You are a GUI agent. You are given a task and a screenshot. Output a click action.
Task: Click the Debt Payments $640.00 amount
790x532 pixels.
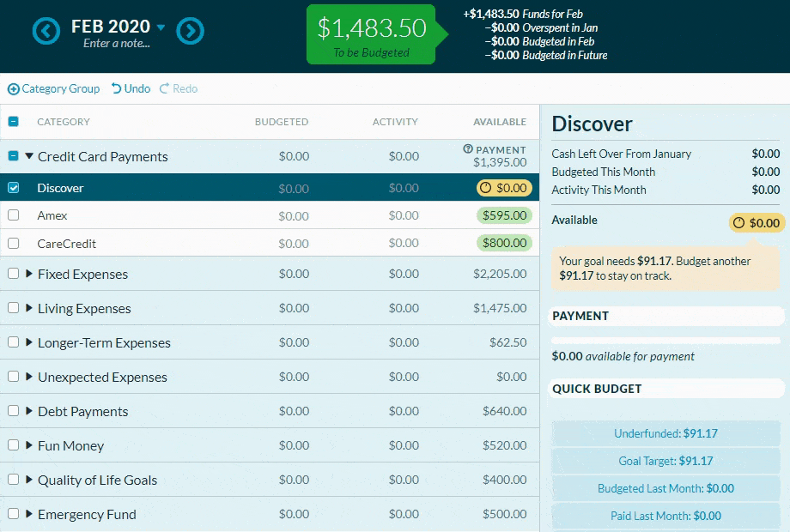(x=504, y=411)
